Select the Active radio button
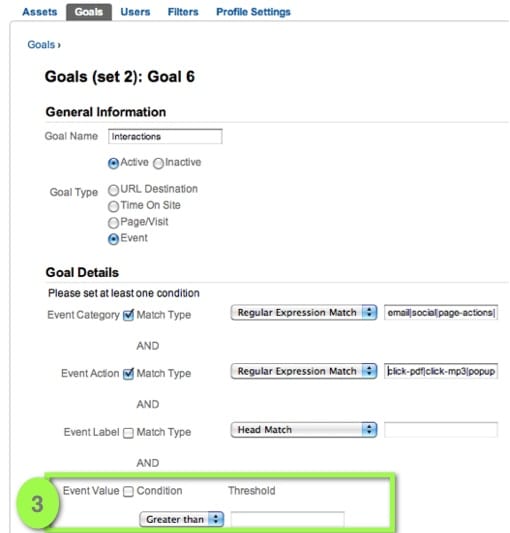 113,164
